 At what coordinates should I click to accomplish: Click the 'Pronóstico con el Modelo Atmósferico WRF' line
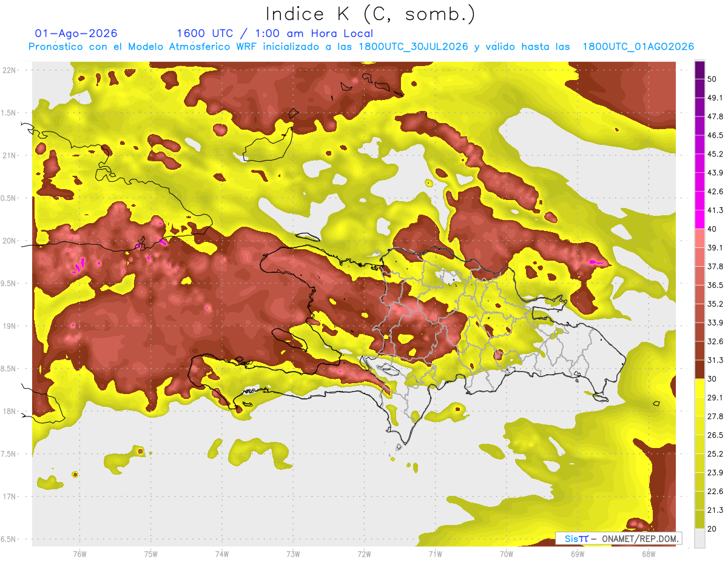(x=361, y=47)
